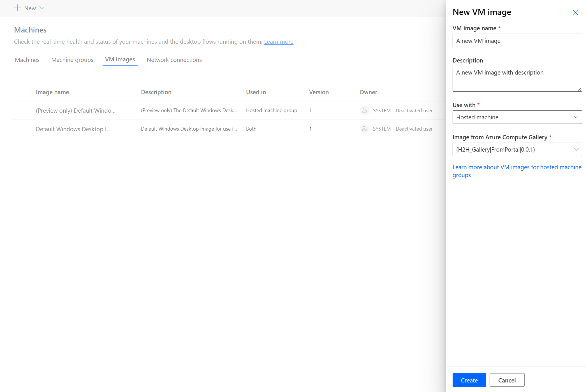Click the Machines tab
This screenshot has height=392, width=586.
click(x=27, y=59)
